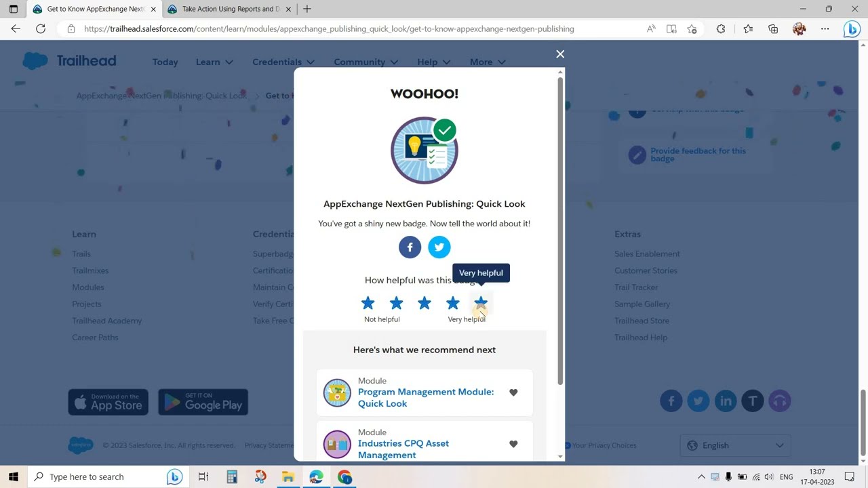This screenshot has width=868, height=488.
Task: Expand the Learn menu
Action: point(214,62)
